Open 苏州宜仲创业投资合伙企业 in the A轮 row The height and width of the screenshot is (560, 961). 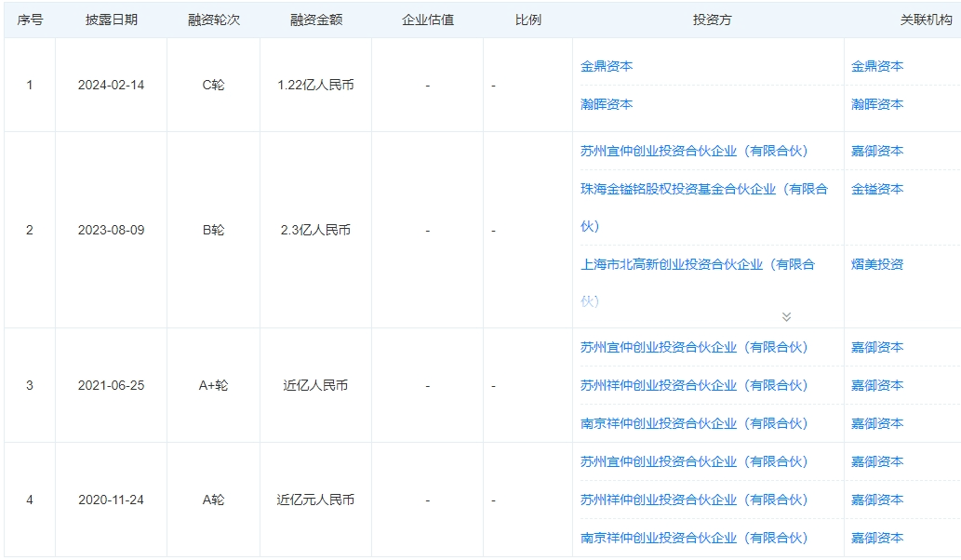point(694,461)
